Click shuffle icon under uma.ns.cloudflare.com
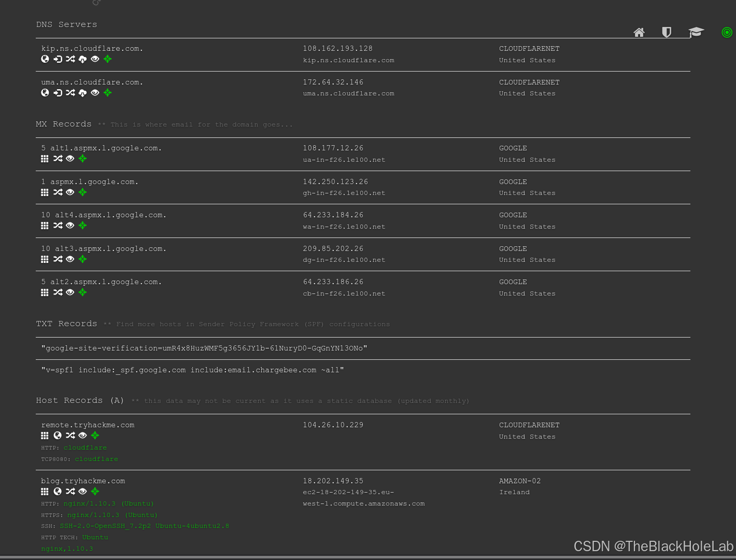This screenshot has height=560, width=736. point(70,93)
